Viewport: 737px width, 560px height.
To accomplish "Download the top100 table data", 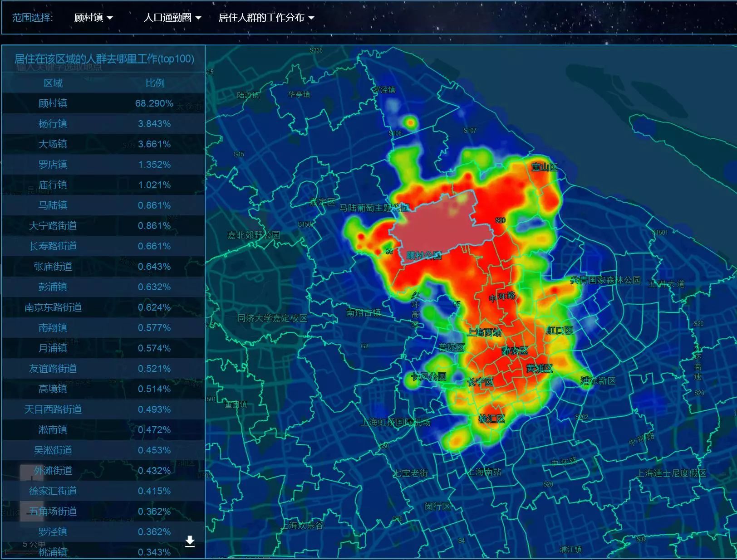I will click(x=190, y=541).
